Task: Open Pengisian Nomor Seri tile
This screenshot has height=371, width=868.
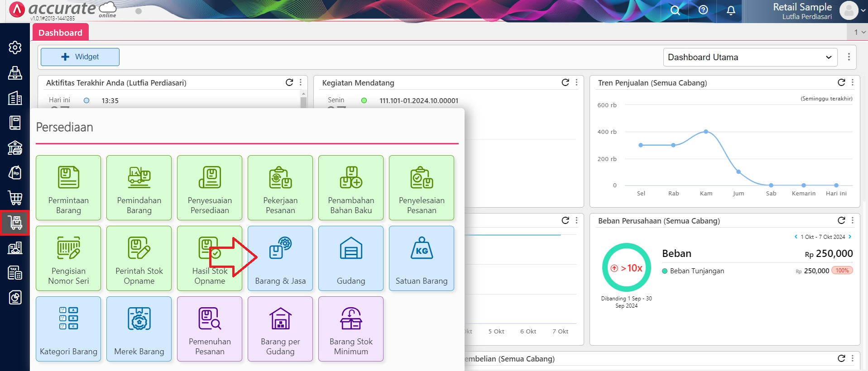Action: point(68,258)
